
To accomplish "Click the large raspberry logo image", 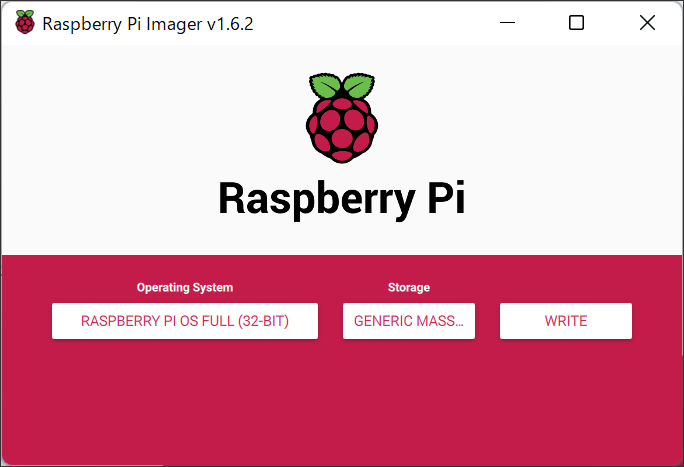I will pos(342,118).
